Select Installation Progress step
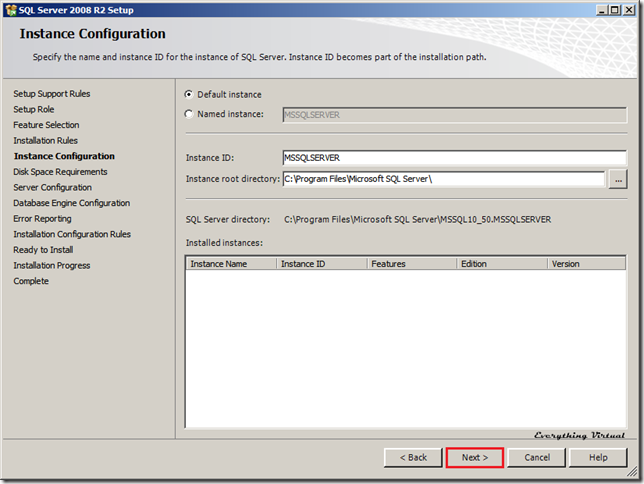644x484 pixels. pyautogui.click(x=52, y=265)
